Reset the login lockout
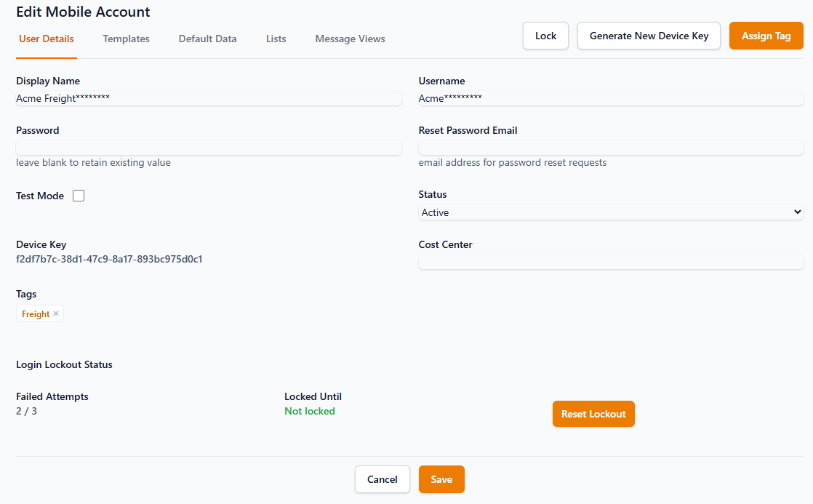Viewport: 813px width, 504px height. (593, 414)
